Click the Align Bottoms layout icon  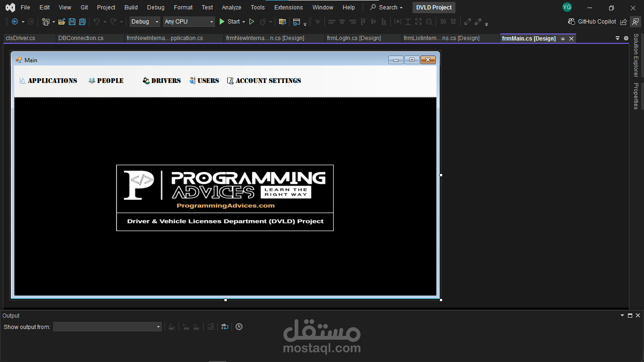pyautogui.click(x=384, y=22)
